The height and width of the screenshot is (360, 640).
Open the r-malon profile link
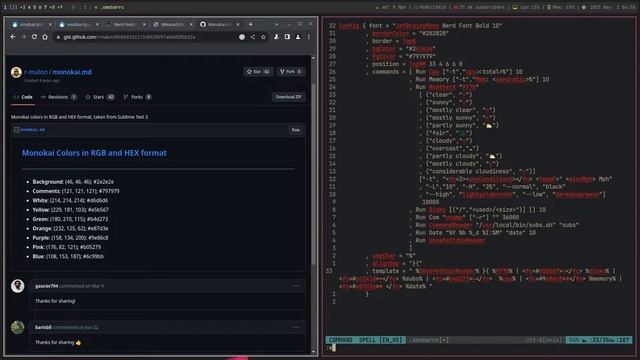36,72
